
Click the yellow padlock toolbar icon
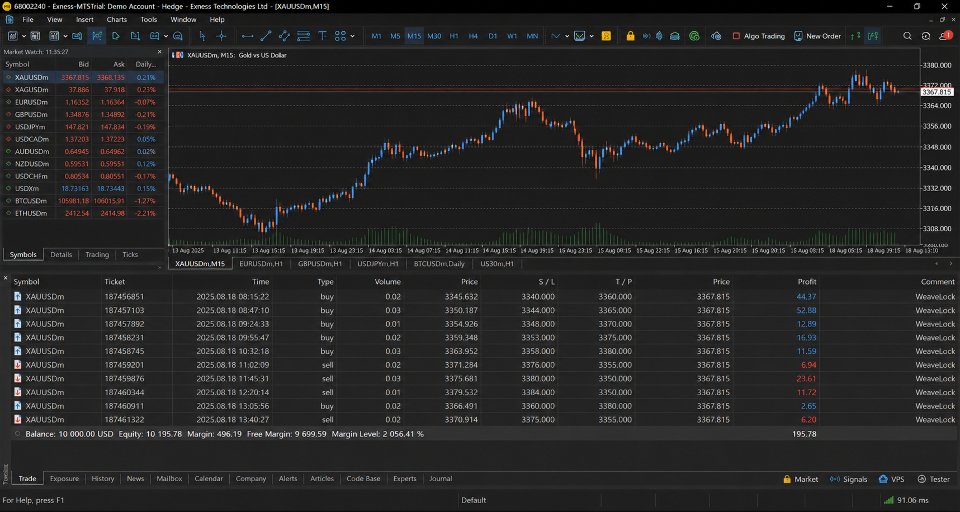630,36
